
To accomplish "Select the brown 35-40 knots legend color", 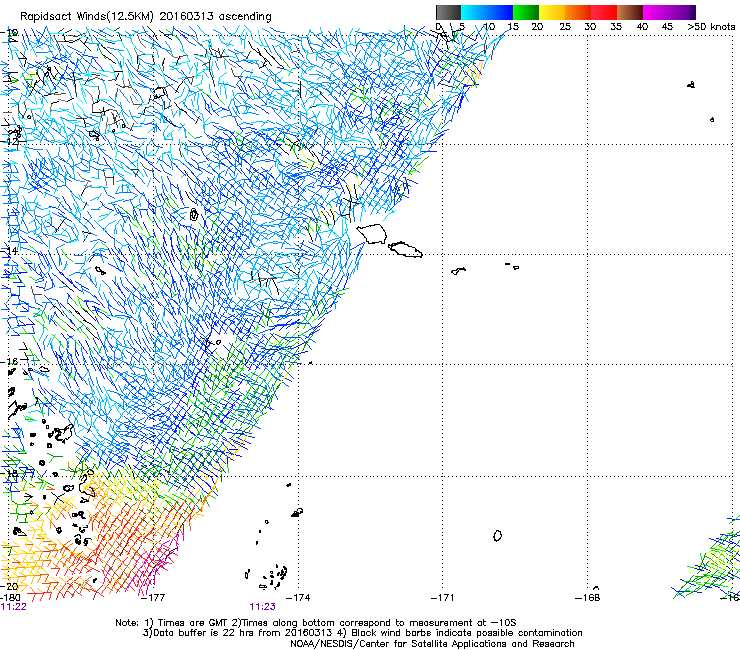I will (630, 12).
